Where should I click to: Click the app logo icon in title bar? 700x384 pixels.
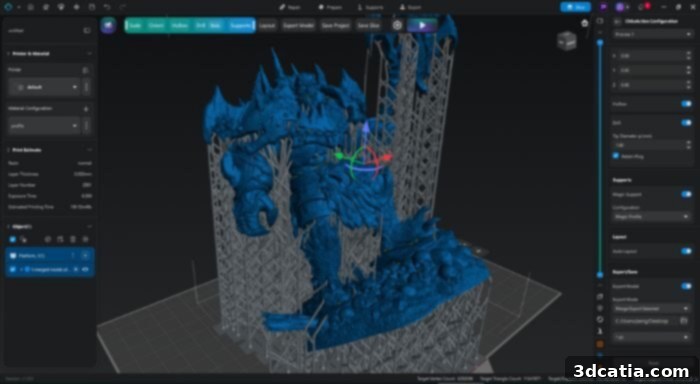pyautogui.click(x=8, y=7)
